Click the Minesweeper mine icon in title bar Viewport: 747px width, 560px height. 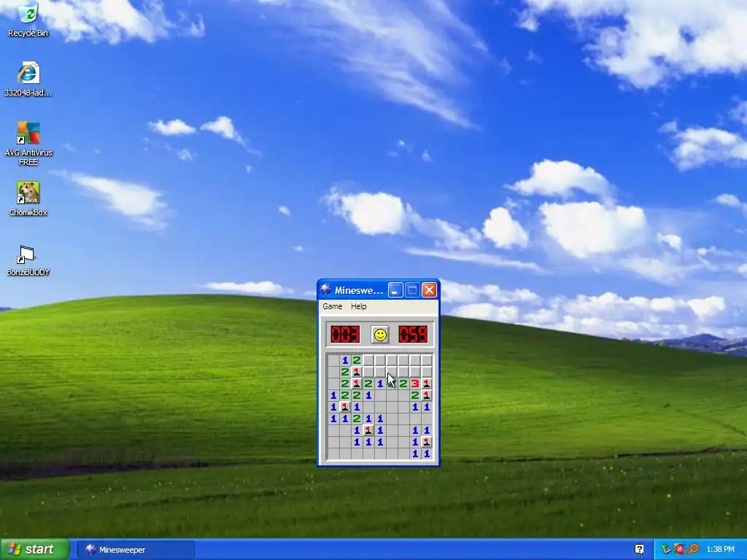click(326, 289)
